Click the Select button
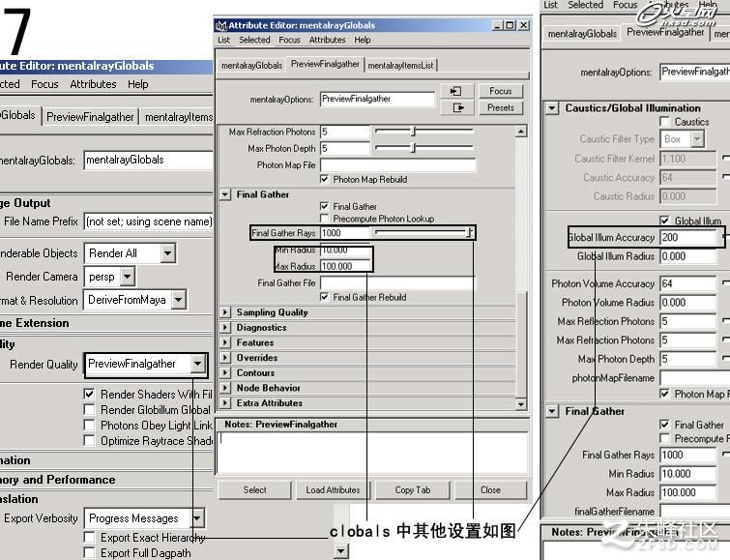The width and height of the screenshot is (730, 560). click(x=254, y=490)
